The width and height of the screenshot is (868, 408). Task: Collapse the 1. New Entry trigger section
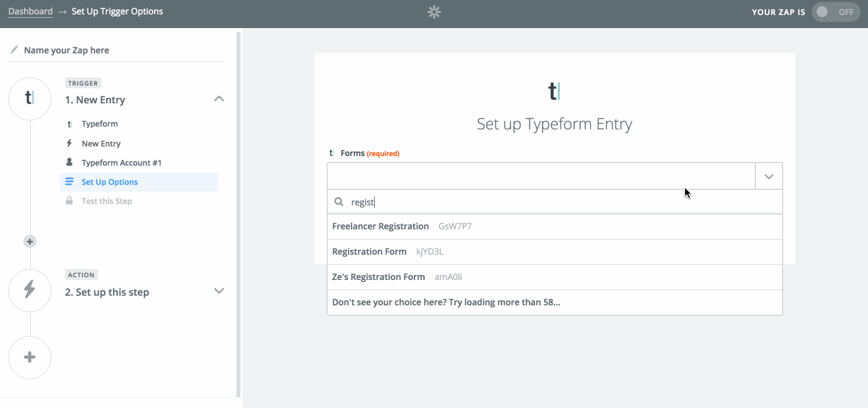pos(219,99)
